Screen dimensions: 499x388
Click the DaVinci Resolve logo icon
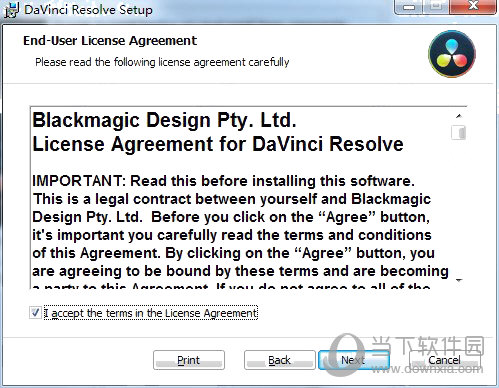coord(452,54)
